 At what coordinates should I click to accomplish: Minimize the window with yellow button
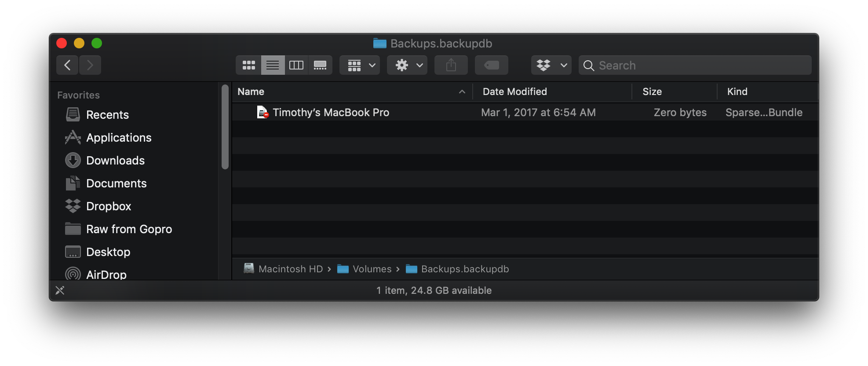[79, 43]
